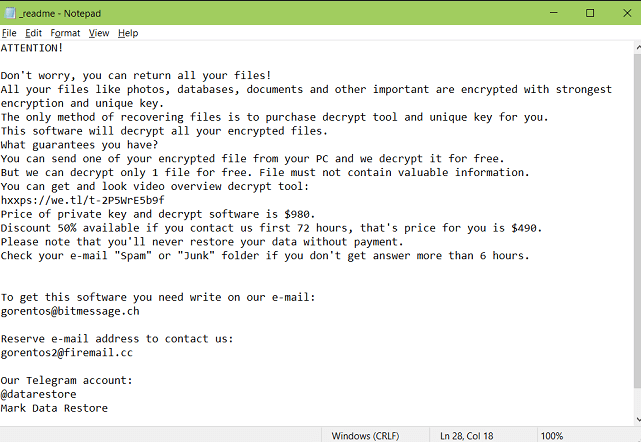This screenshot has height=442, width=641.
Task: Maximize the Notepad window
Action: point(592,13)
